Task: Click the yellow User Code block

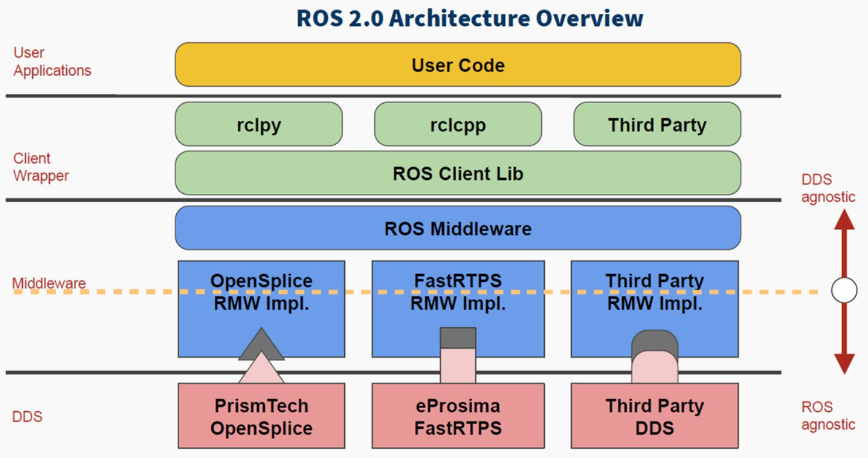Action: click(458, 64)
